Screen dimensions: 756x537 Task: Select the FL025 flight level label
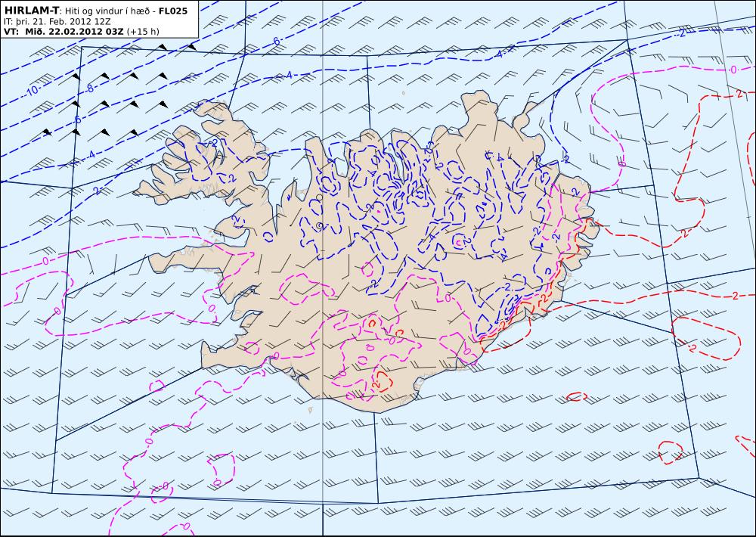172,11
